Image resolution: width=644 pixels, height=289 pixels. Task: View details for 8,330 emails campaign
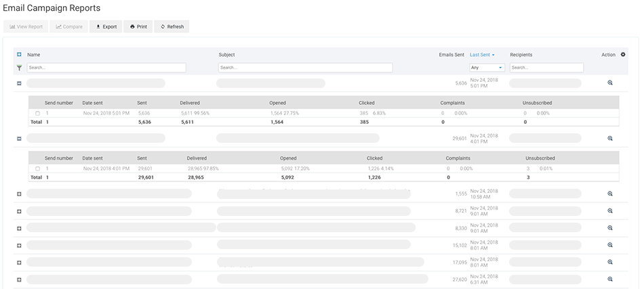[610, 228]
